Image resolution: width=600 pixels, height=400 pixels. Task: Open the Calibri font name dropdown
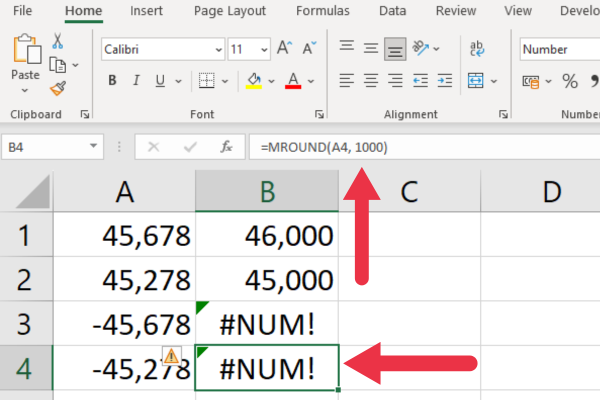[218, 49]
